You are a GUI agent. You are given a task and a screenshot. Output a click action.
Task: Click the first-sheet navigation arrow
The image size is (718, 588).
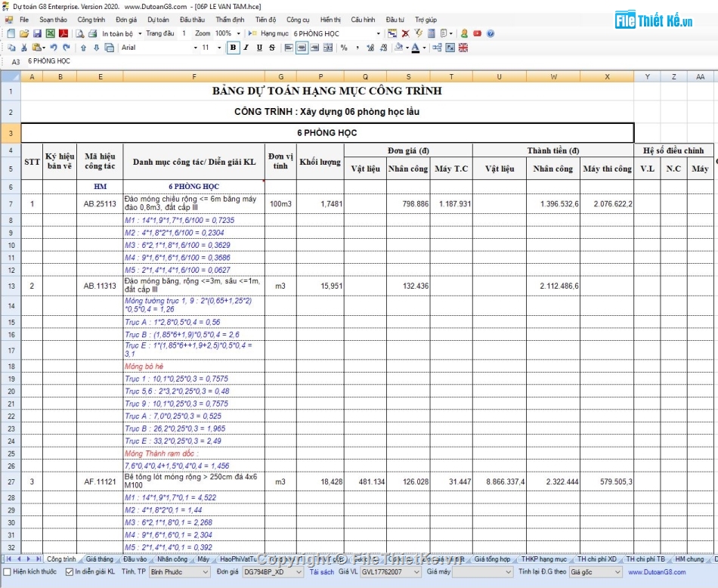tap(8, 559)
